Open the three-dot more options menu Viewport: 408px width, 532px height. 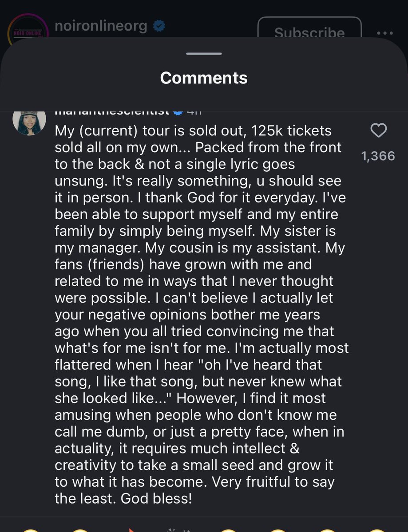[385, 33]
